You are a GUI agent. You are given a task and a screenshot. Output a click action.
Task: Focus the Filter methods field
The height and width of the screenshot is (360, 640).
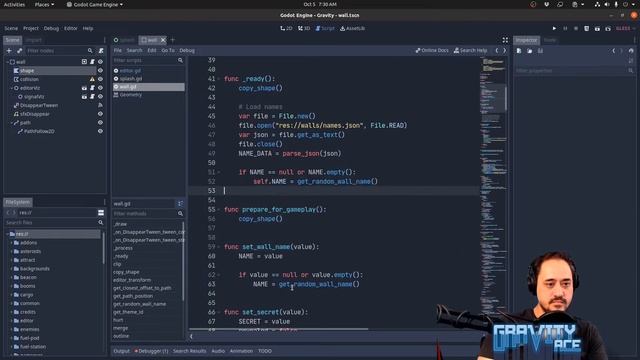click(x=148, y=213)
